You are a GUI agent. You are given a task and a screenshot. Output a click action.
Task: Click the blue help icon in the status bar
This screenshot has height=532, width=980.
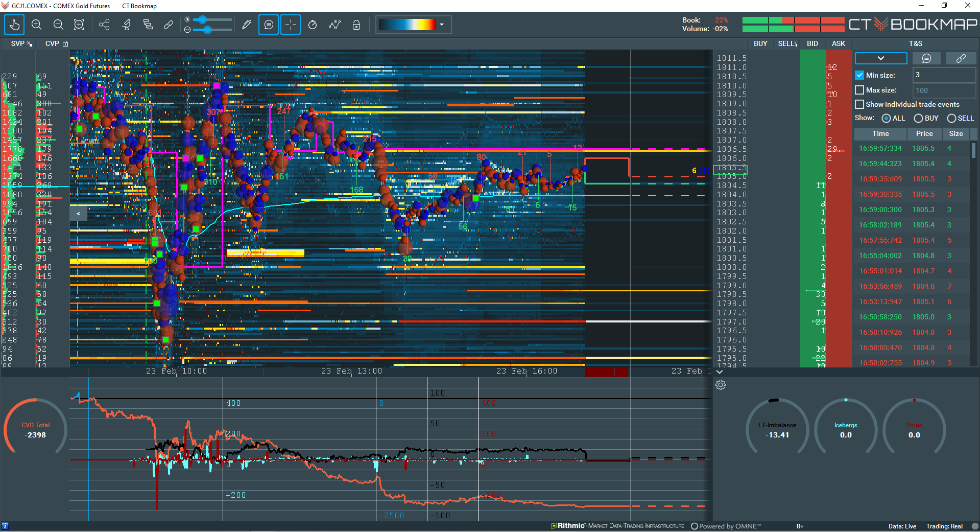click(x=5, y=526)
